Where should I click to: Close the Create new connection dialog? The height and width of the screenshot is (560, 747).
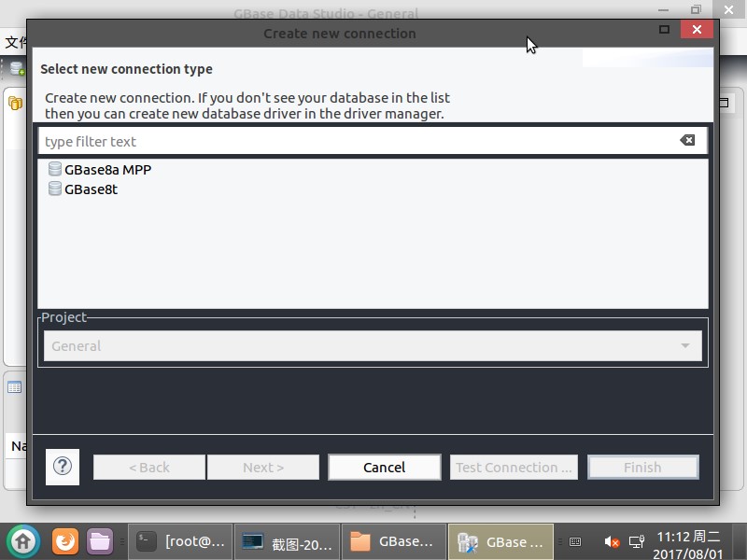pyautogui.click(x=697, y=30)
